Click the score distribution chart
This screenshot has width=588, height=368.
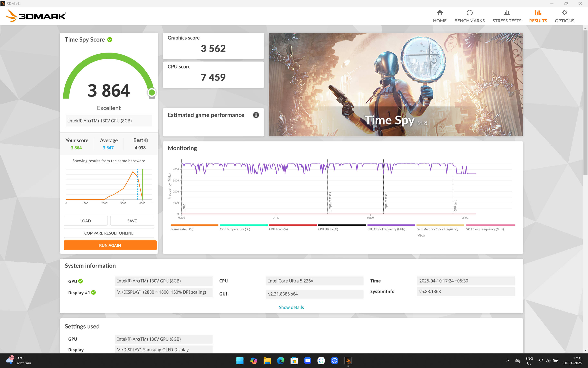[109, 186]
